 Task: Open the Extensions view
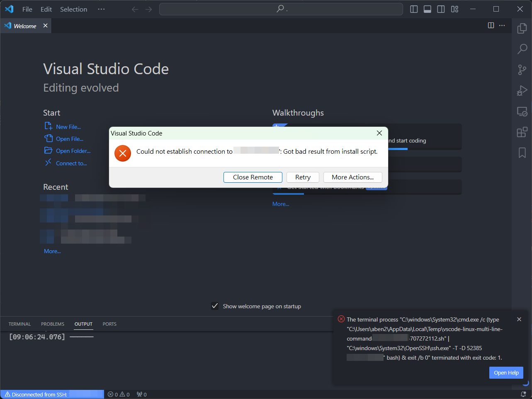pos(522,132)
